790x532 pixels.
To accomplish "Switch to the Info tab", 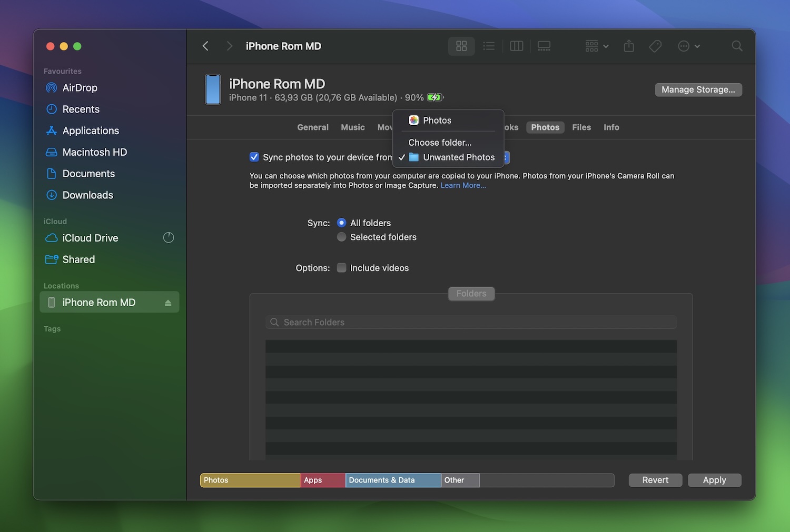I will coord(611,127).
